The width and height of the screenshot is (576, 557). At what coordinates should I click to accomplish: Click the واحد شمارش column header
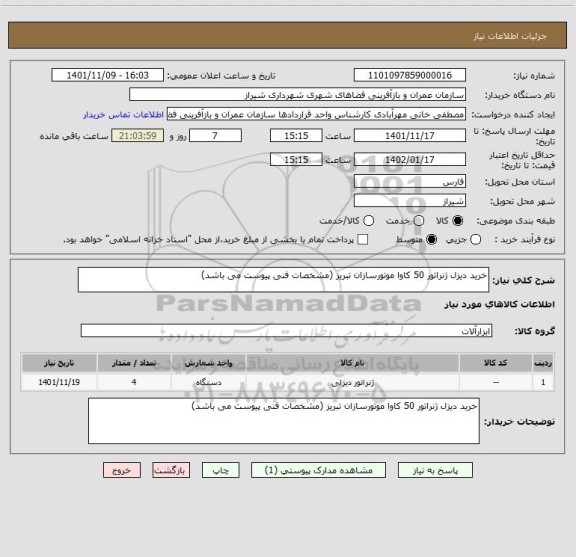pyautogui.click(x=208, y=363)
